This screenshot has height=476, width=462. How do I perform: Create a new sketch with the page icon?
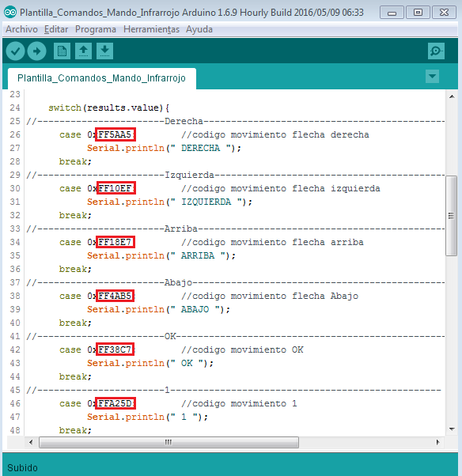pos(62,51)
